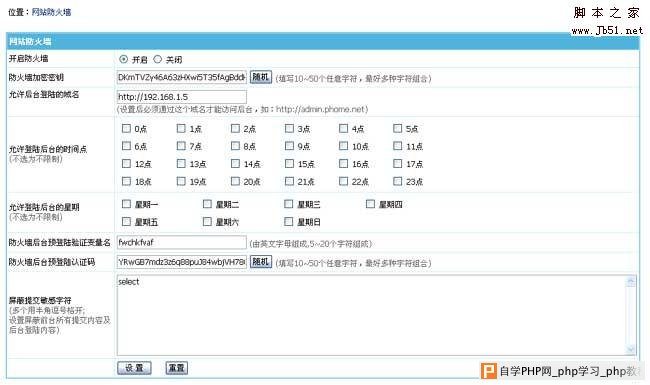Click 随机 button beside 预登陆认证码 field

point(261,262)
